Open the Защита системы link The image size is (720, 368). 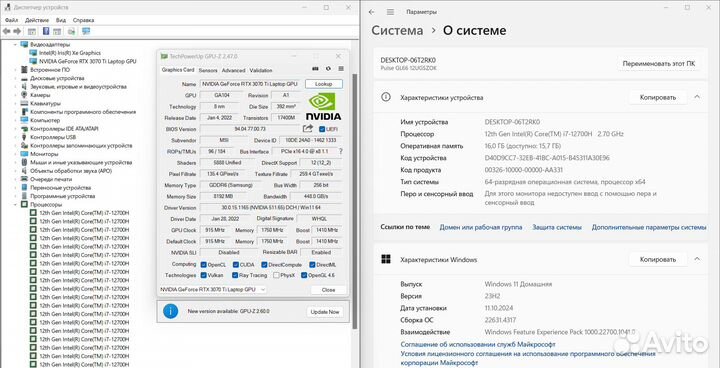(557, 227)
